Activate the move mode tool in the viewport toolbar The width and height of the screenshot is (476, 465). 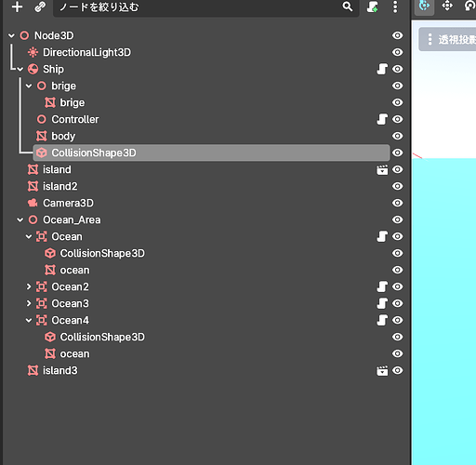pos(447,6)
